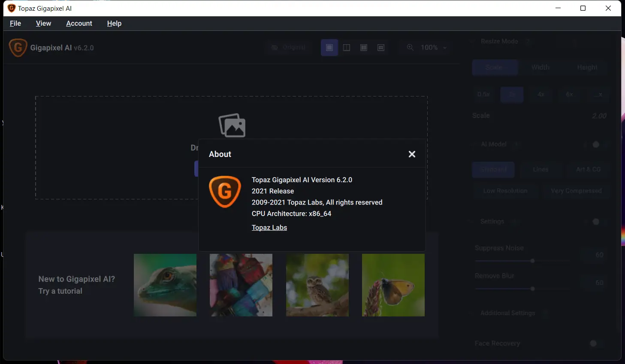Switch to the comparison grid view icon
The width and height of the screenshot is (625, 364).
(381, 48)
